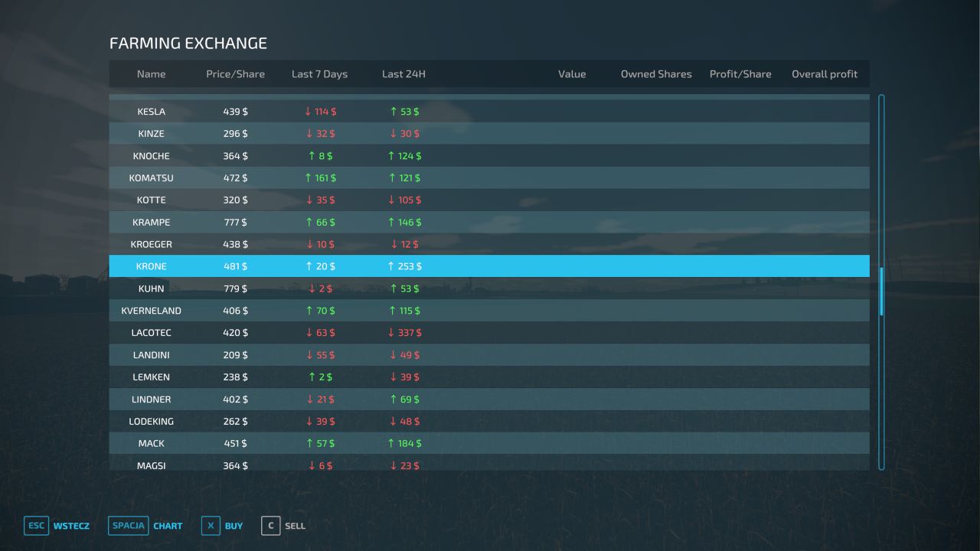
Task: Click the Overall profit column header
Action: tap(825, 74)
